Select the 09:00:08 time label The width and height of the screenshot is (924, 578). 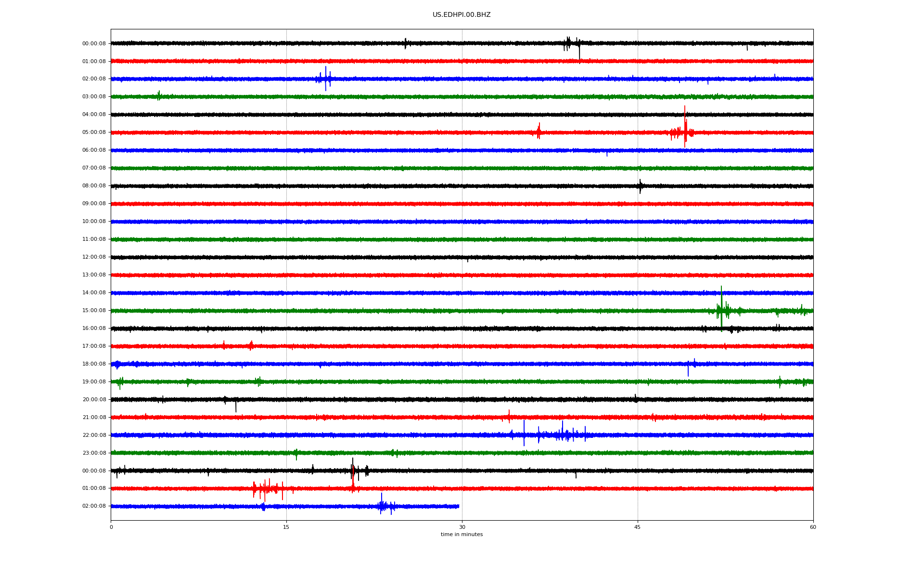(94, 204)
